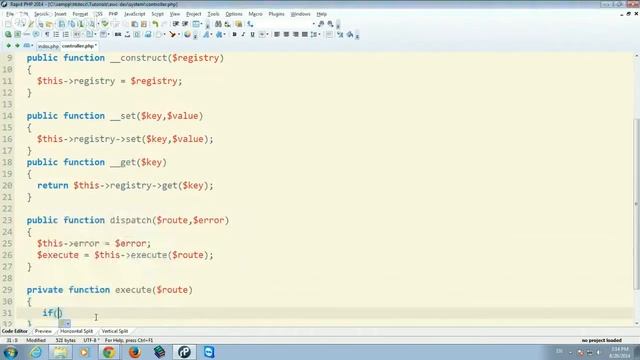Click the green checkmark validate icon
The width and height of the screenshot is (640, 360).
point(105,24)
